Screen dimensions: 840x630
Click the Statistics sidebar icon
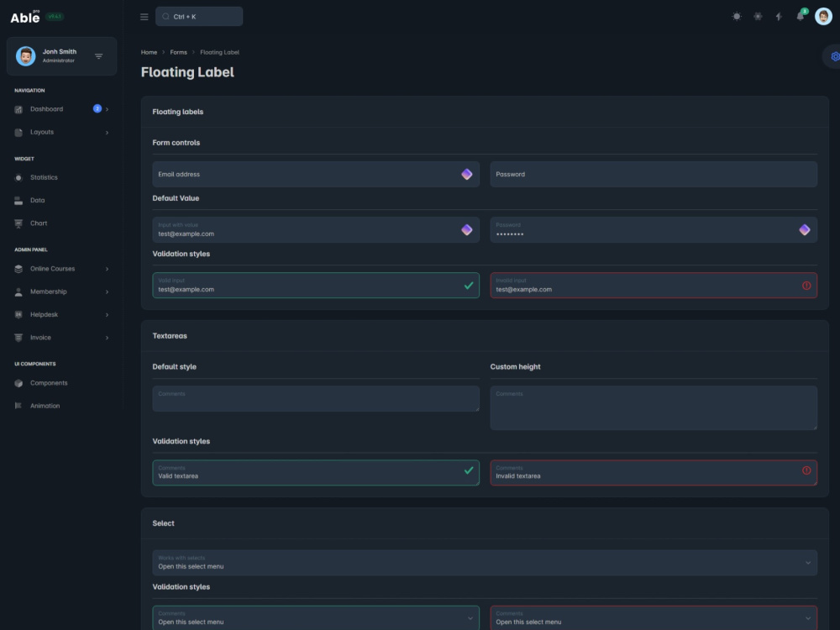18,177
